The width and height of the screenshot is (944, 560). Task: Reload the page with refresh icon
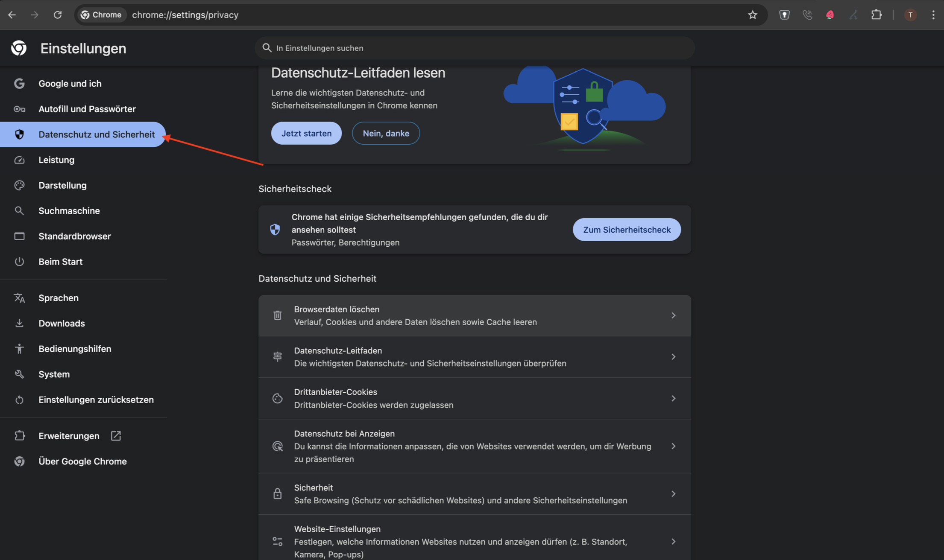click(x=58, y=15)
